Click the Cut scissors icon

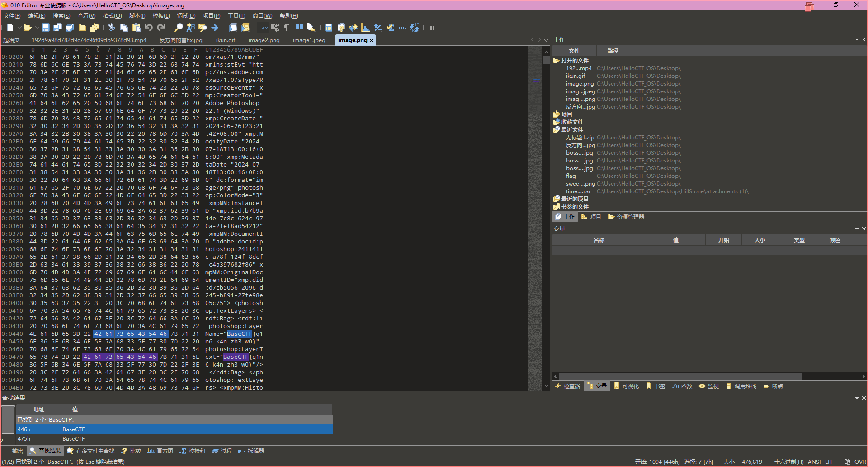click(112, 28)
